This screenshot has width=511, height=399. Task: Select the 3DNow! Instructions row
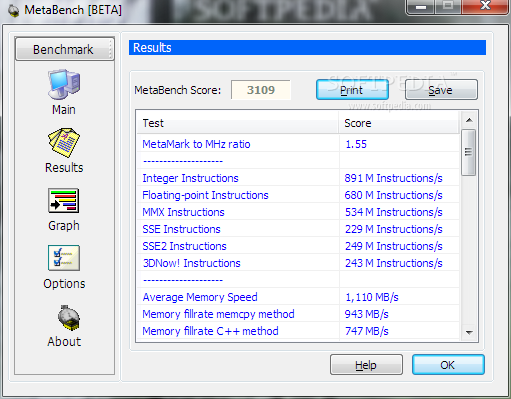point(298,263)
